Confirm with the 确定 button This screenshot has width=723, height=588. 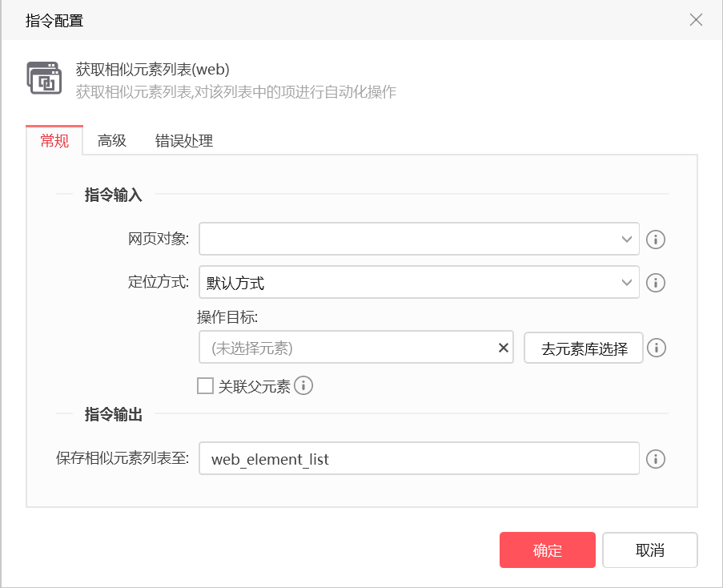548,550
